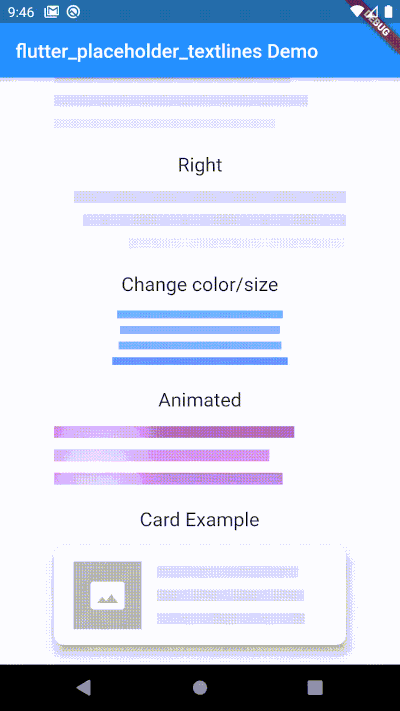Click the image placeholder icon in the card
The height and width of the screenshot is (711, 400).
(107, 595)
